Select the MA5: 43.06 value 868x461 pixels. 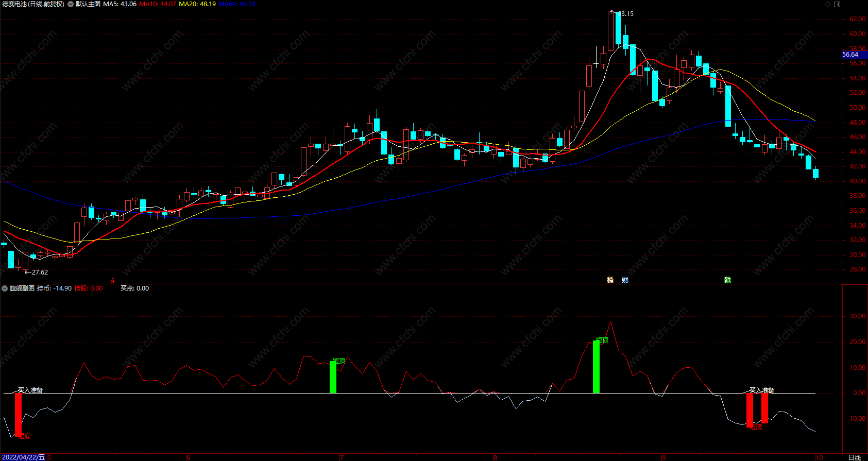(120, 4)
